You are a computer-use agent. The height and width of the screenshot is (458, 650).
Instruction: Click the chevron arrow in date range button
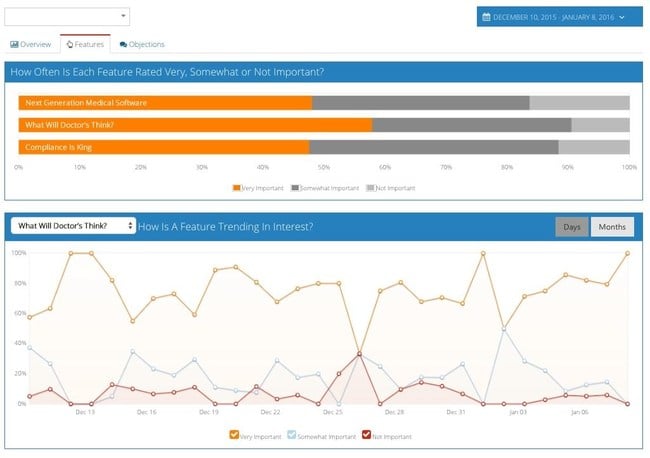[621, 17]
